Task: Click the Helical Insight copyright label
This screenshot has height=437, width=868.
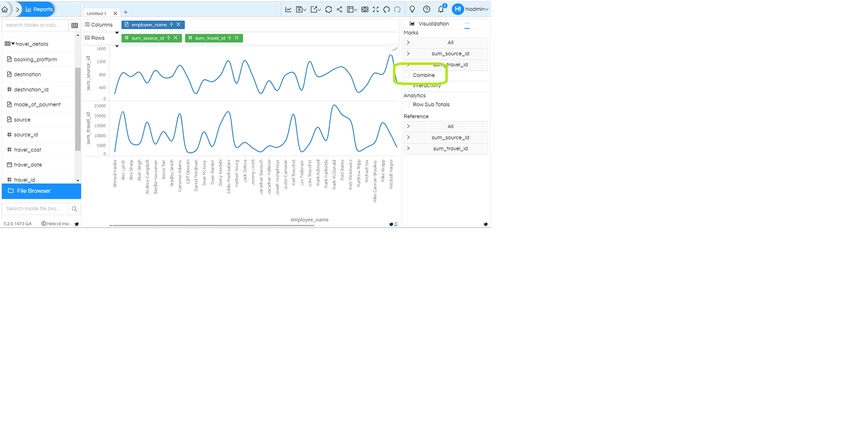Action: coord(56,224)
